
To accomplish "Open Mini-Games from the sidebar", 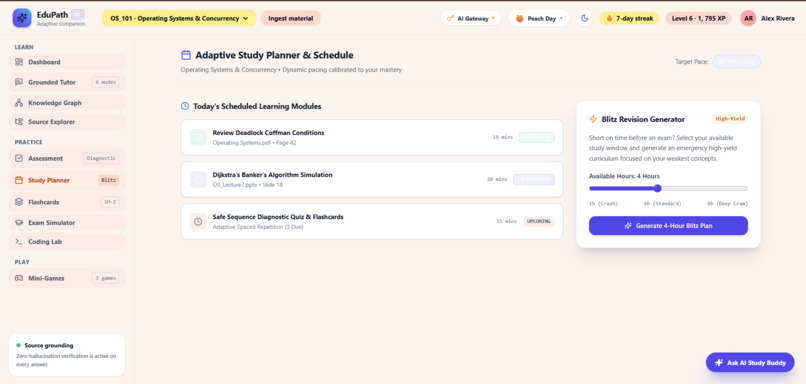I will (x=67, y=278).
